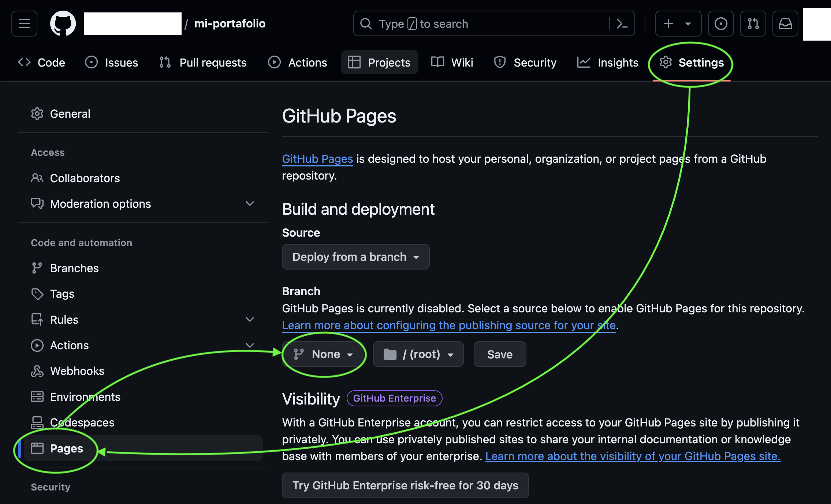Click the GitHub Enterprise badge
This screenshot has width=831, height=504.
pos(394,398)
